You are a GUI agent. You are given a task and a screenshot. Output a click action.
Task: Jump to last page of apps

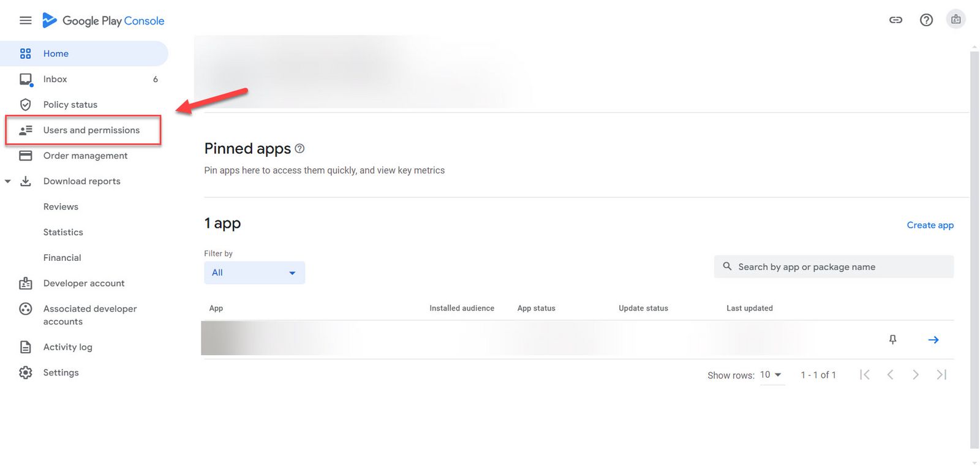pyautogui.click(x=941, y=375)
